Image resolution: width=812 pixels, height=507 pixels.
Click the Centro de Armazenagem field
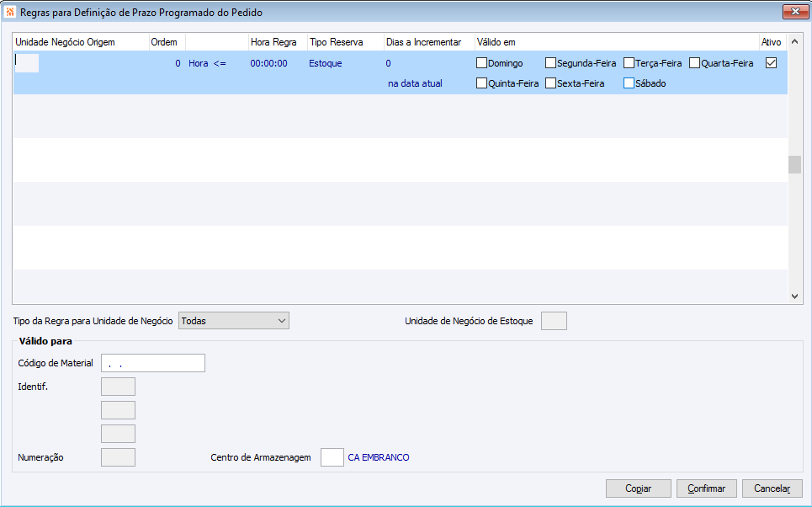tap(332, 457)
